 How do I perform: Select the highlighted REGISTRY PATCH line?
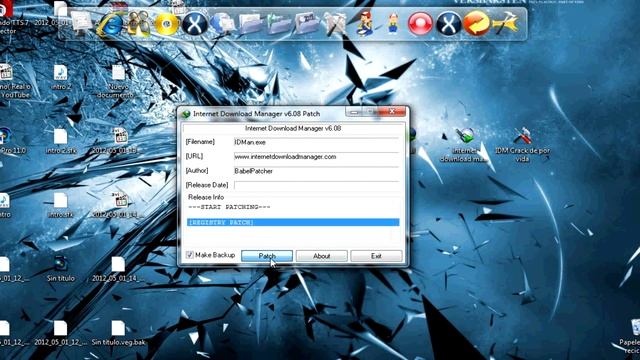[x=293, y=222]
